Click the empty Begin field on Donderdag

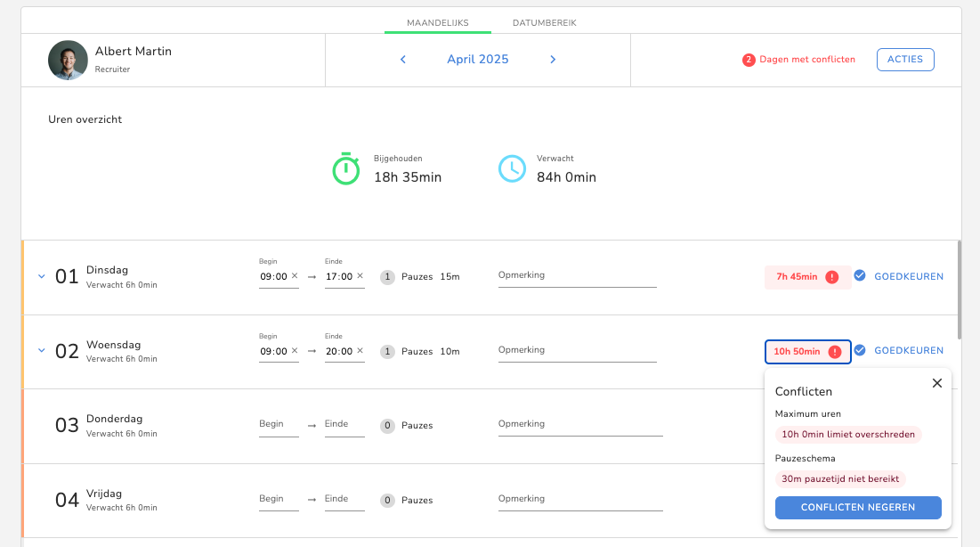click(x=279, y=425)
